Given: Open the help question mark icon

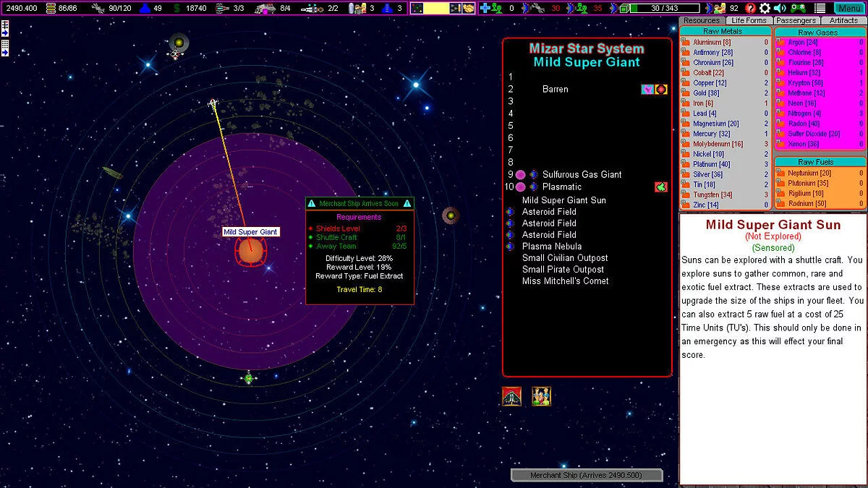Looking at the screenshot, I should tap(751, 8).
